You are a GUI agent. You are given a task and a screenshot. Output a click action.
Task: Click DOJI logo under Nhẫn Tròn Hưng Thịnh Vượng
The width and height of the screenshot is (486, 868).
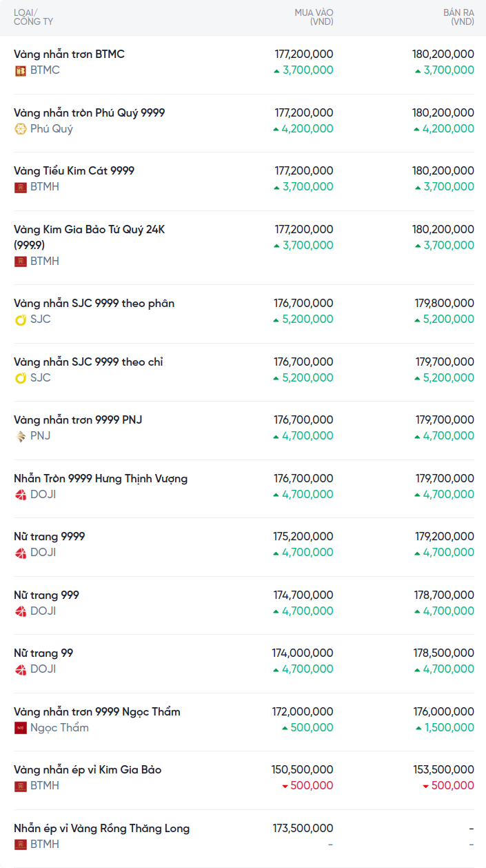pyautogui.click(x=21, y=495)
